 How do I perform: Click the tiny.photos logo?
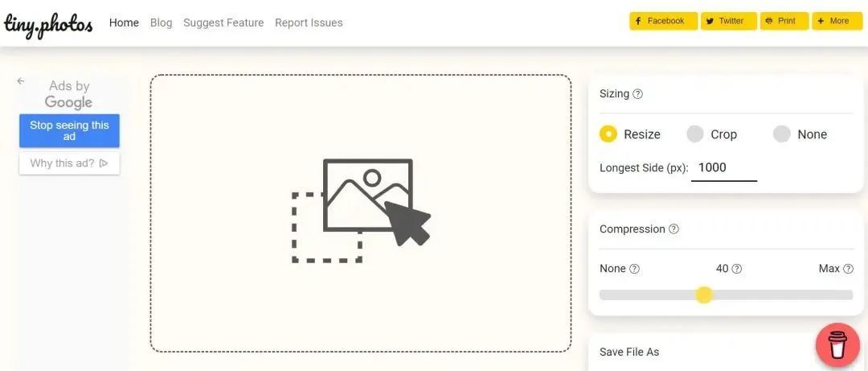[48, 23]
